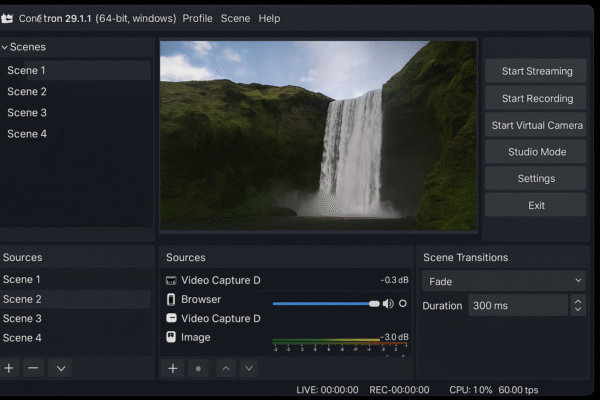Toggle the second Video Capture D source icon
This screenshot has height=400, width=600.
tap(171, 318)
